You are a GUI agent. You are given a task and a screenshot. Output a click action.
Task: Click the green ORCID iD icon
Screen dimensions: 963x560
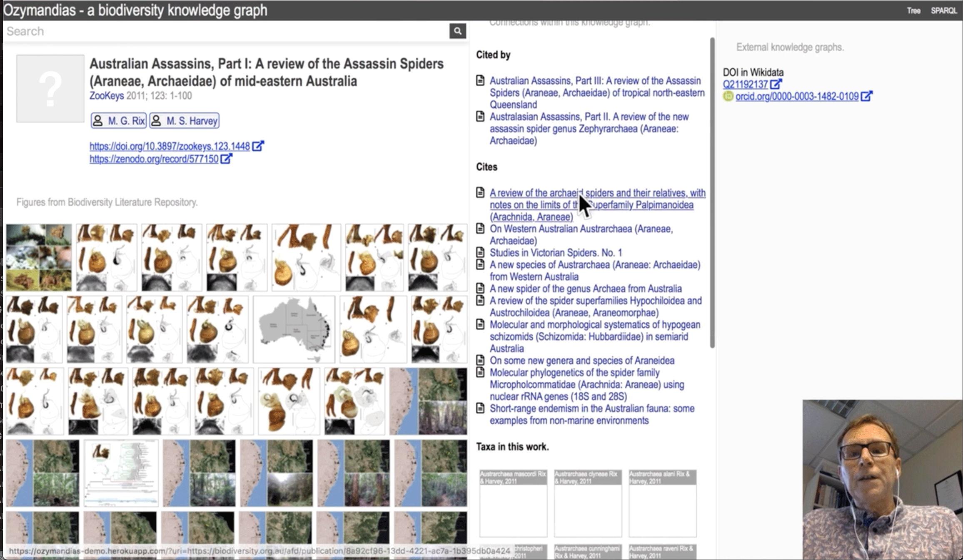click(728, 96)
